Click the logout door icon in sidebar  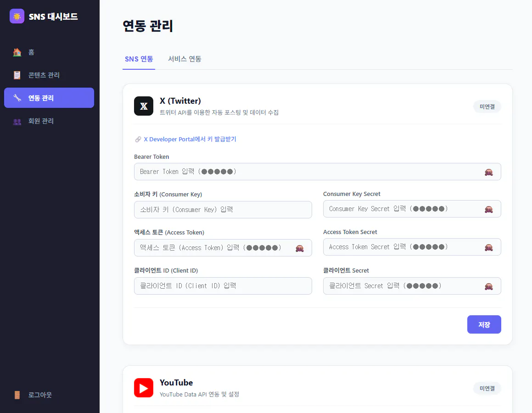pyautogui.click(x=17, y=394)
